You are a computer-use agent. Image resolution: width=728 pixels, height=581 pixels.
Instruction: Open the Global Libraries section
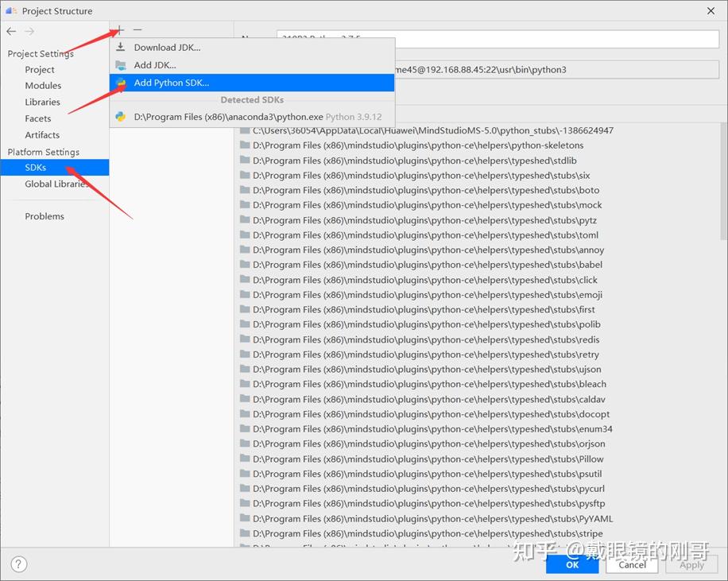click(57, 184)
